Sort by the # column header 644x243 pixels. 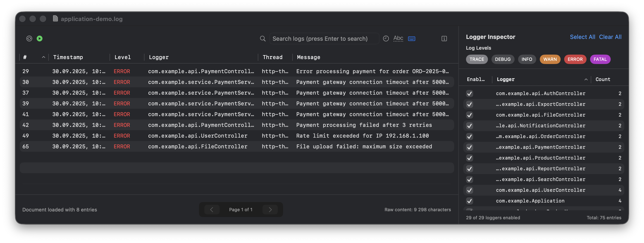[25, 57]
